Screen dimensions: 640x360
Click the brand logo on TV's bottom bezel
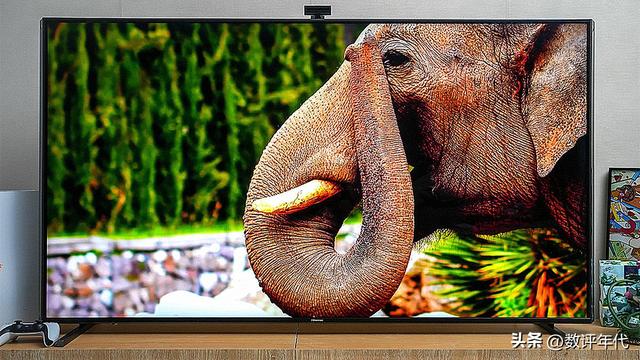[317, 320]
